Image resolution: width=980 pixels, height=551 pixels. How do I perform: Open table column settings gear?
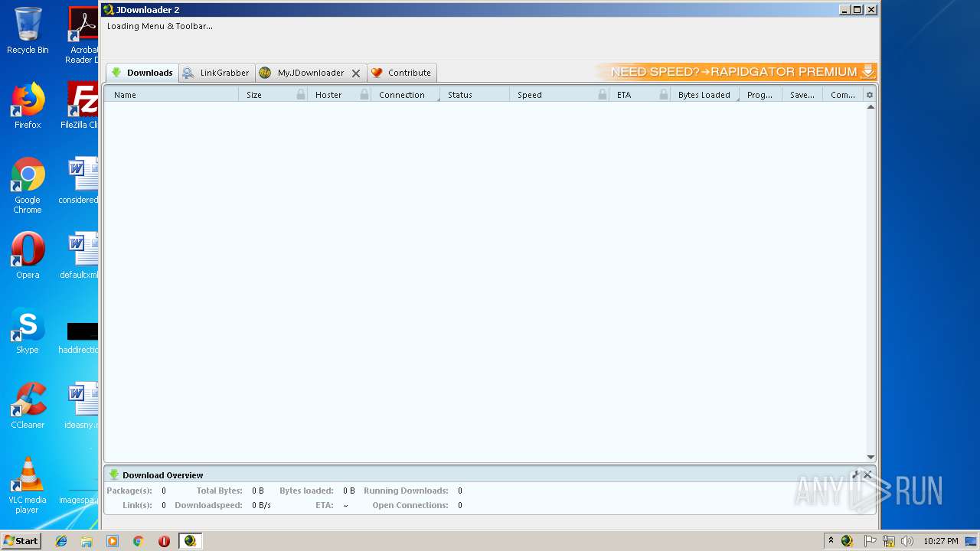[869, 95]
